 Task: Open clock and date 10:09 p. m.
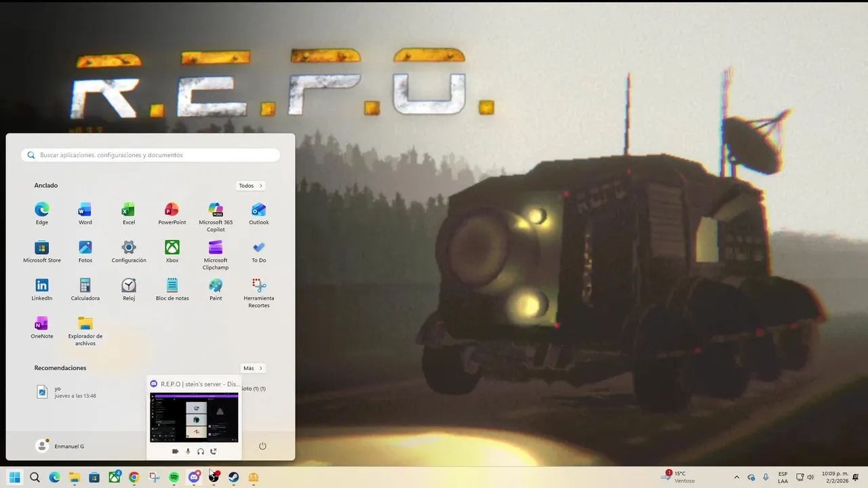pos(835,477)
